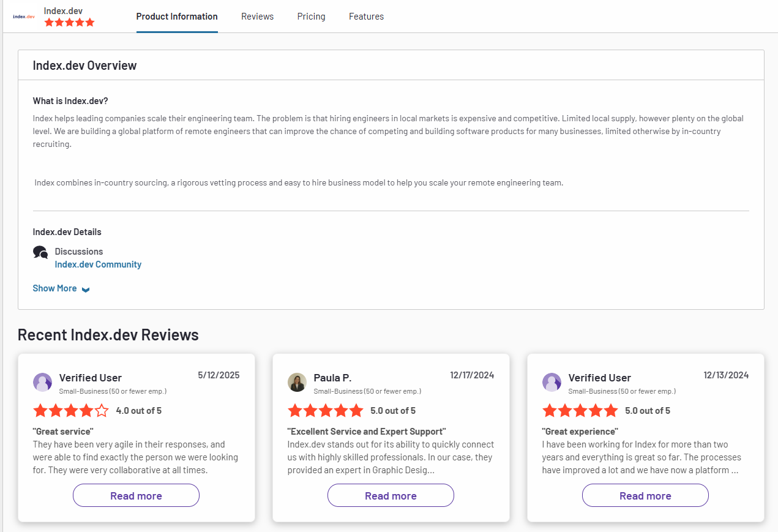Click "Excellent Service and Expert Support" title
This screenshot has height=532, width=778.
[x=367, y=432]
